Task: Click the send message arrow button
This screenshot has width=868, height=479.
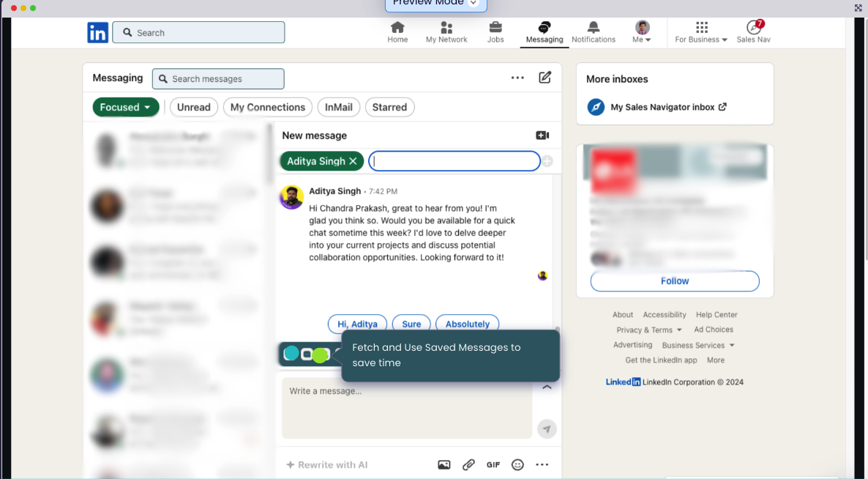Action: click(547, 429)
